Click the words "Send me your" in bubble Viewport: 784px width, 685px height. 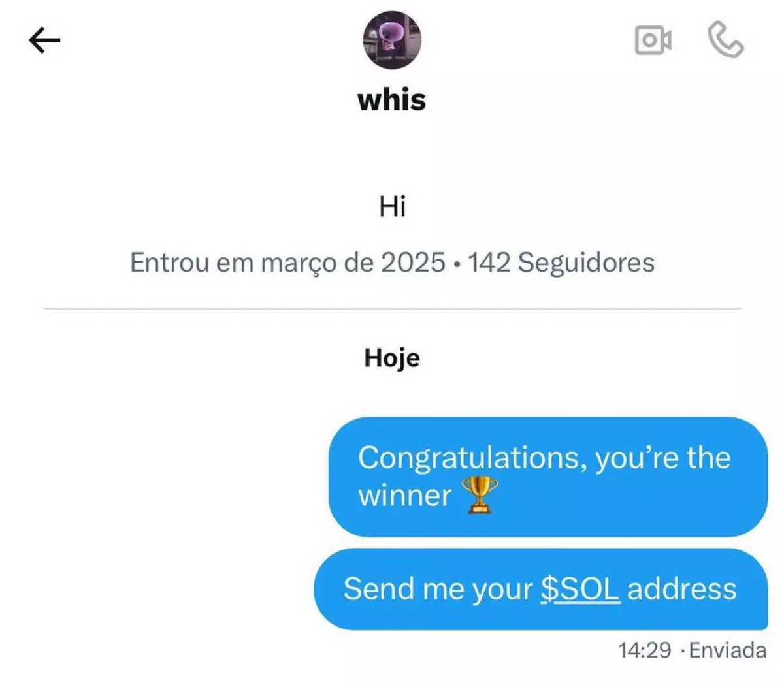pyautogui.click(x=438, y=590)
